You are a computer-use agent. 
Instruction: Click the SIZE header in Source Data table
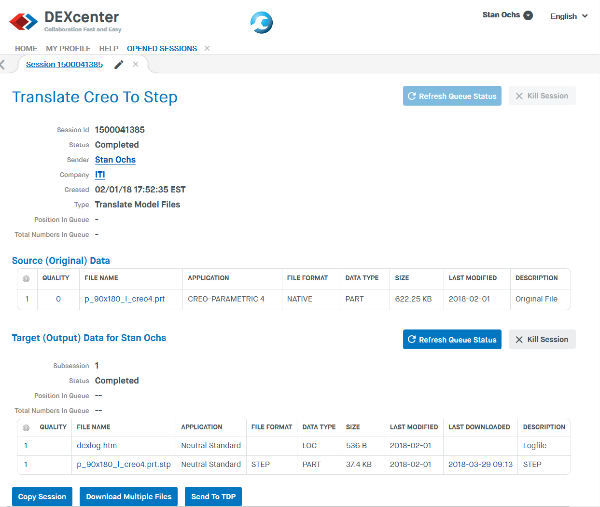click(402, 278)
